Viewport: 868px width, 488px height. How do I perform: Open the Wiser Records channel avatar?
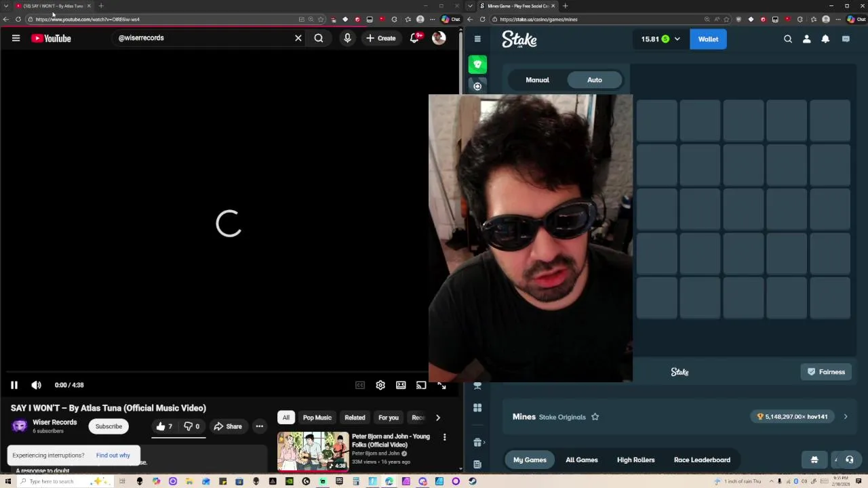point(20,426)
